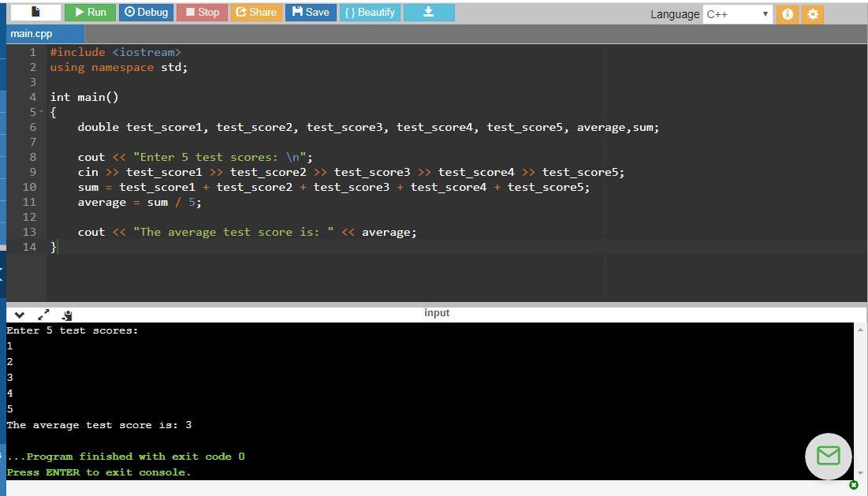
Task: Click the 'average = sum / 5;' statement
Action: click(x=140, y=202)
